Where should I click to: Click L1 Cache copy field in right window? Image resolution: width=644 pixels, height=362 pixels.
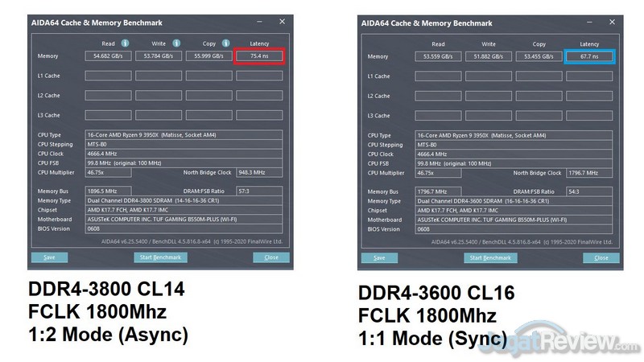pyautogui.click(x=539, y=76)
